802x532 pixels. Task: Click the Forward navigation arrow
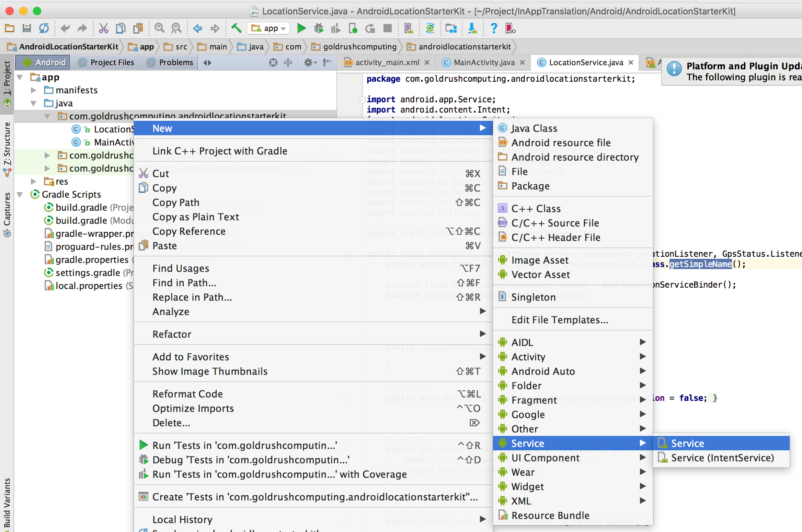(x=215, y=28)
